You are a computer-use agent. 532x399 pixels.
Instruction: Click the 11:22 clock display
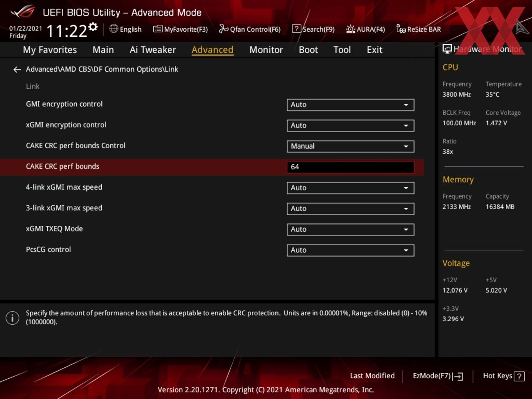pos(66,31)
